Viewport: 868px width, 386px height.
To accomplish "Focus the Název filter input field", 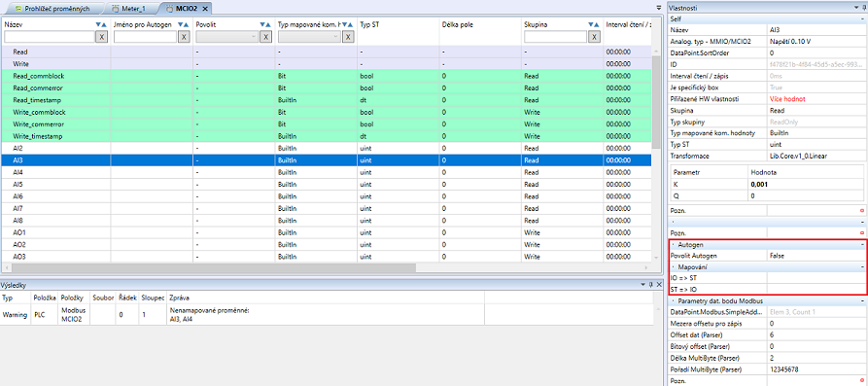I will (x=50, y=37).
